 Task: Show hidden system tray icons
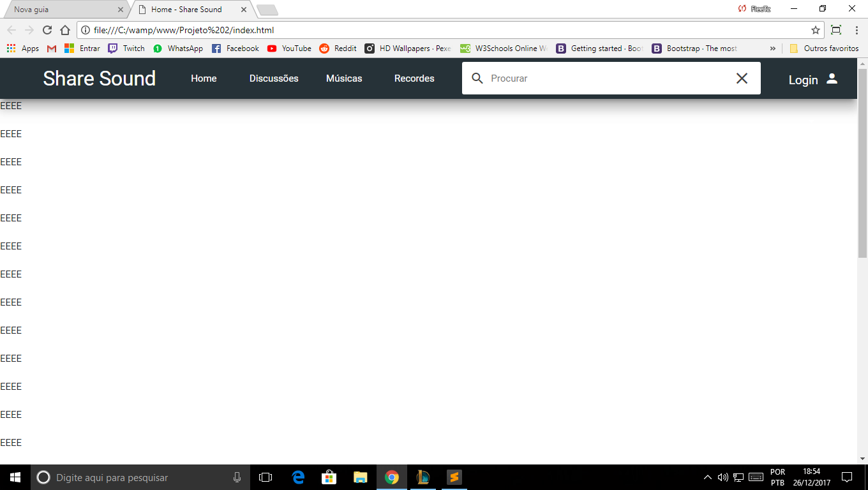coord(707,477)
